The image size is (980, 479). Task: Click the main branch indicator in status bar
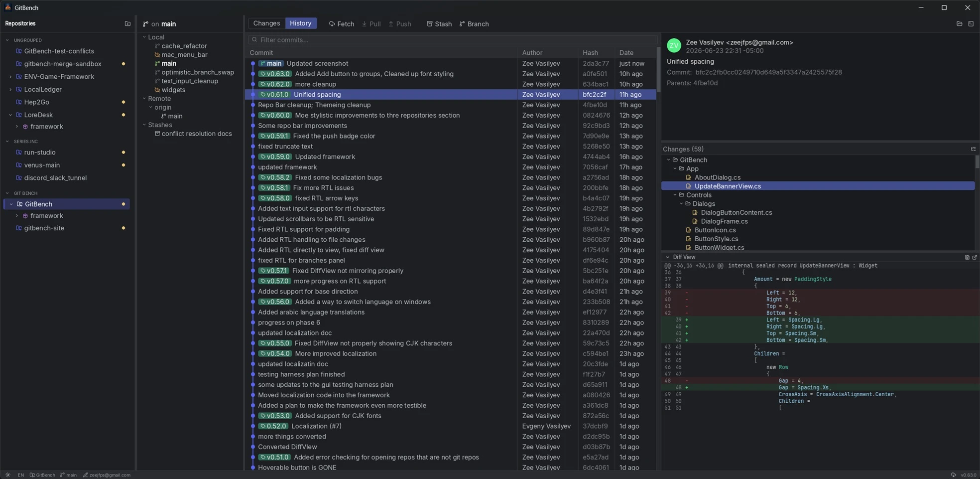(x=69, y=475)
